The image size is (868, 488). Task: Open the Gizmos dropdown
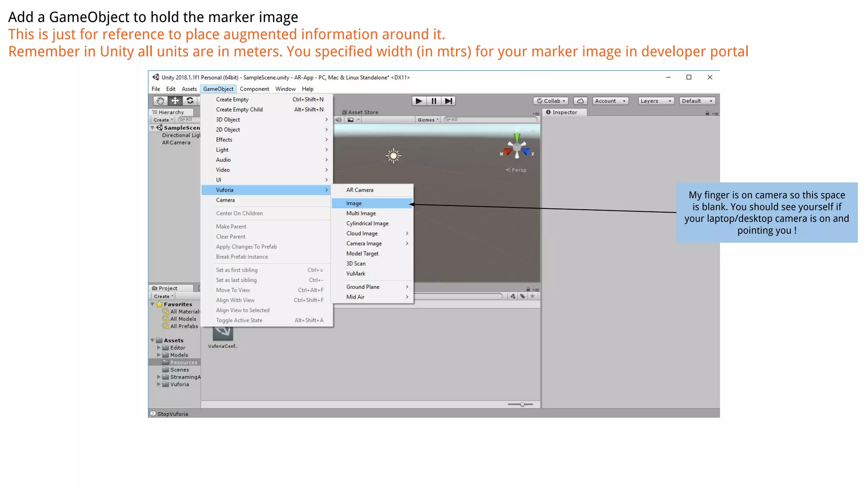click(428, 120)
